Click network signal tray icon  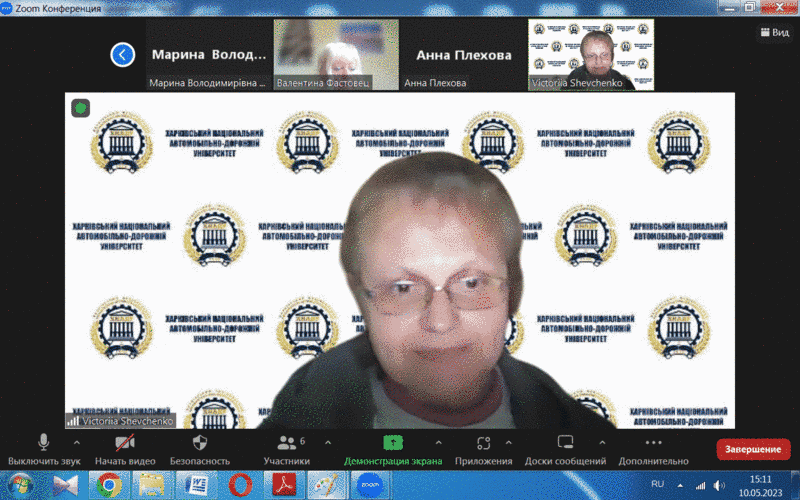pyautogui.click(x=701, y=485)
